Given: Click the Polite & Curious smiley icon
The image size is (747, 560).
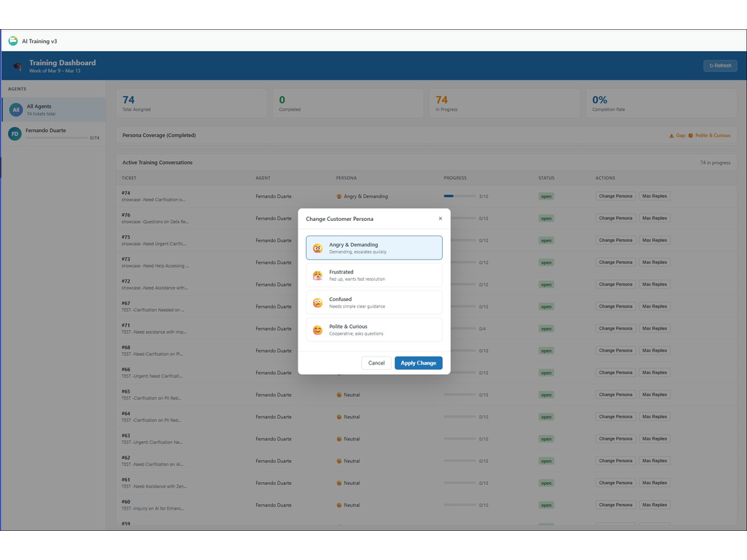Looking at the screenshot, I should pos(317,330).
